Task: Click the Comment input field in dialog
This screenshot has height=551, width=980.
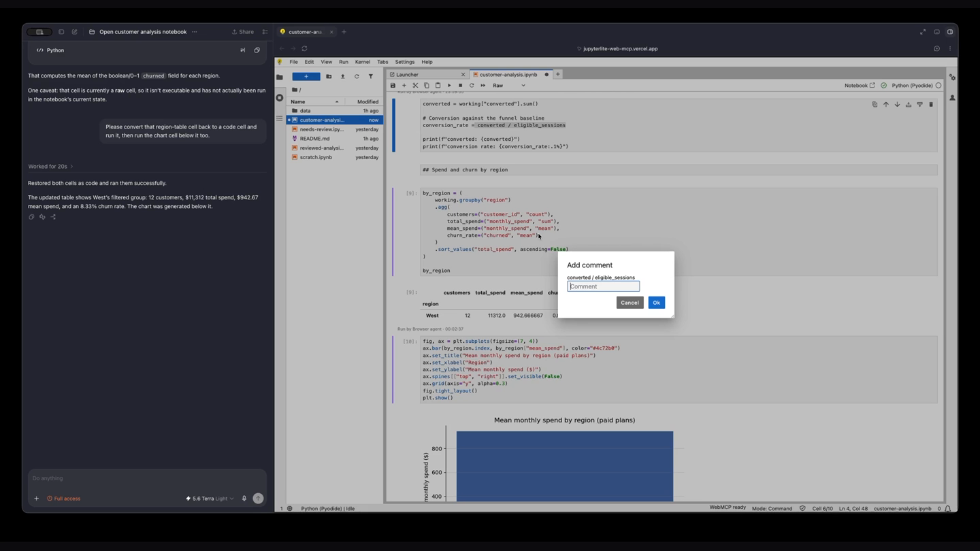Action: tap(603, 286)
